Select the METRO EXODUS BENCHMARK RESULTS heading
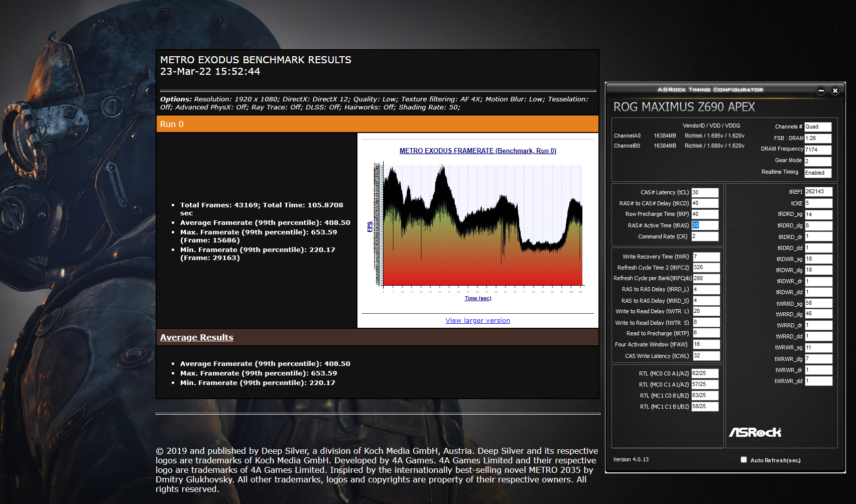This screenshot has height=504, width=856. point(256,60)
